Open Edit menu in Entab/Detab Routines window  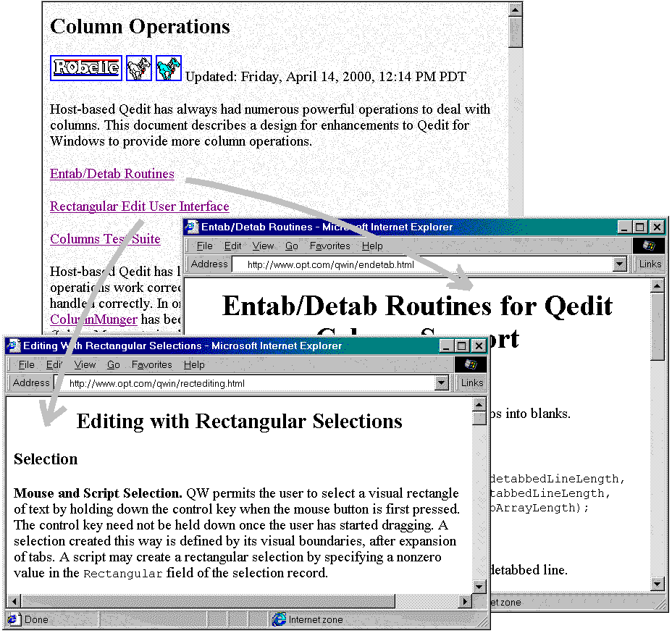(x=232, y=246)
